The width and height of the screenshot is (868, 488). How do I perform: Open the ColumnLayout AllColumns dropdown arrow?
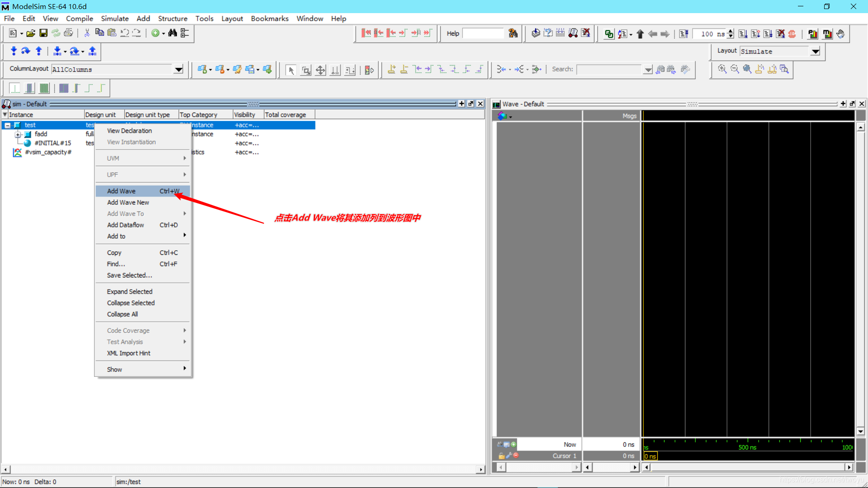tap(179, 69)
